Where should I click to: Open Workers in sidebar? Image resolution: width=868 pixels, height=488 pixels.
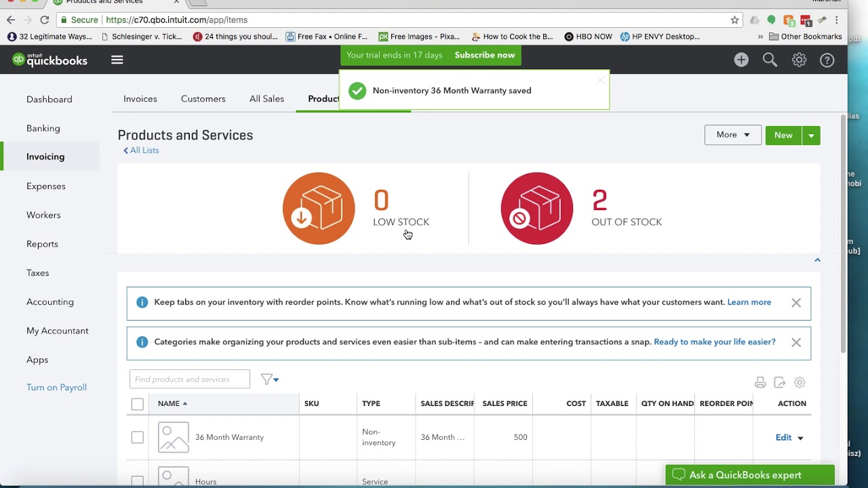pyautogui.click(x=43, y=215)
